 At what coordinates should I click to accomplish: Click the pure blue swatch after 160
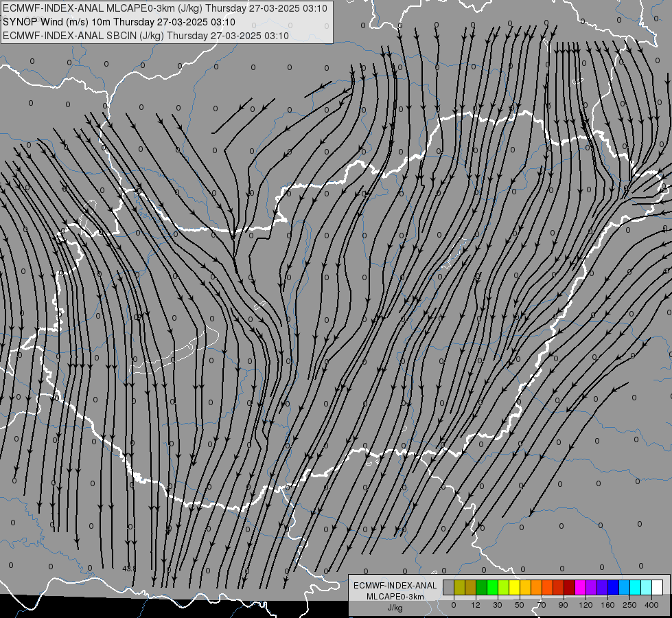[x=614, y=587]
